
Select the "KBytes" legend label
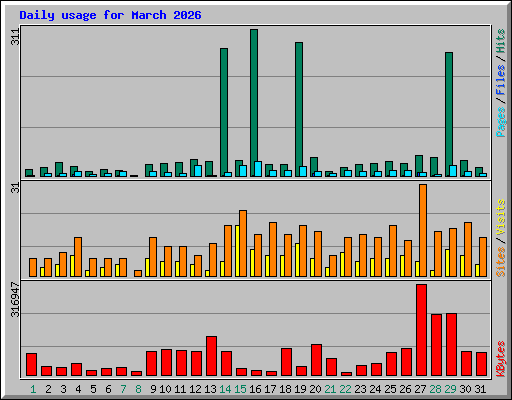click(x=500, y=359)
